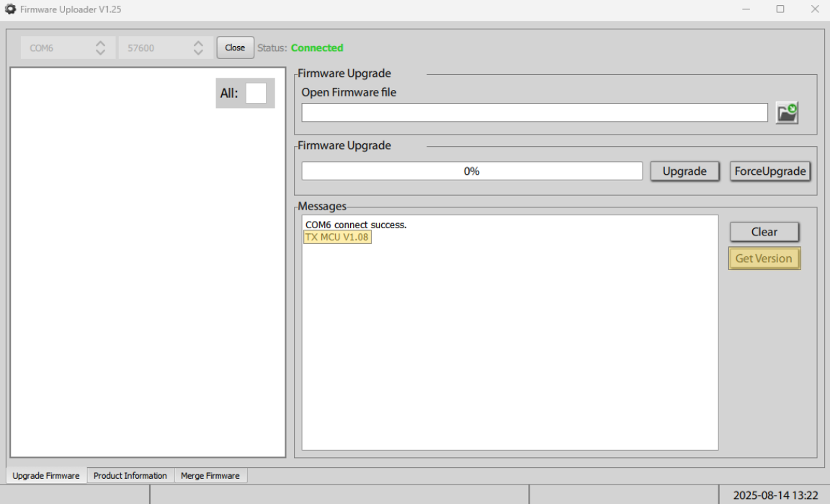This screenshot has width=830, height=504.
Task: Expand the COM6 port dropdown
Action: (68, 48)
